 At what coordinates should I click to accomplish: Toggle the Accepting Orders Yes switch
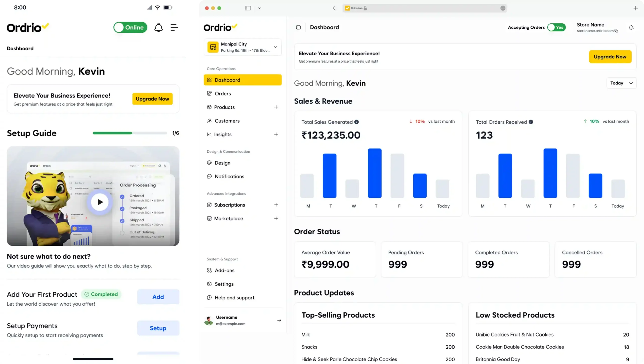[556, 27]
